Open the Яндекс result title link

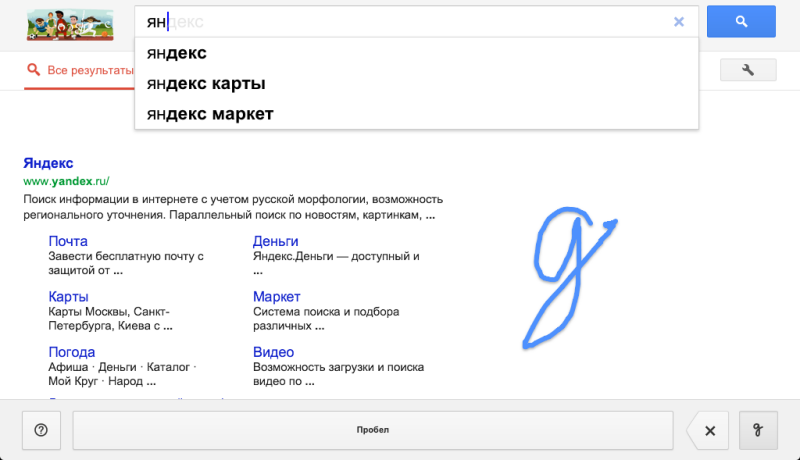tap(48, 163)
